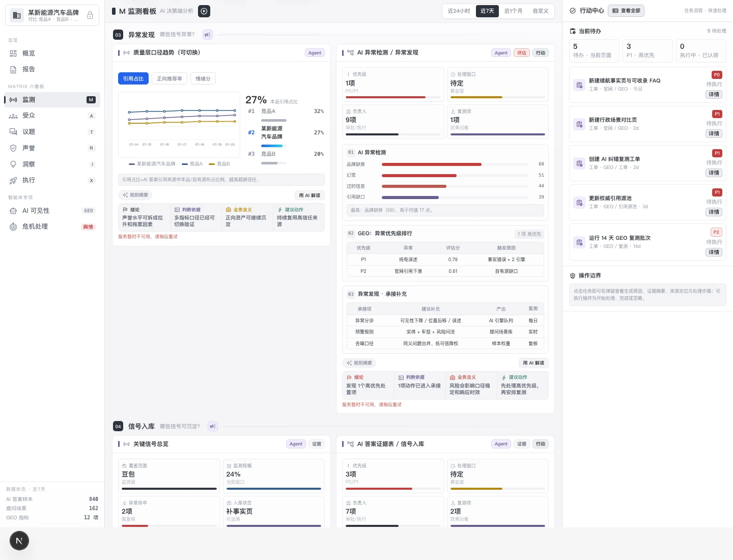Click the N avatar button at bottom left

pos(19,541)
